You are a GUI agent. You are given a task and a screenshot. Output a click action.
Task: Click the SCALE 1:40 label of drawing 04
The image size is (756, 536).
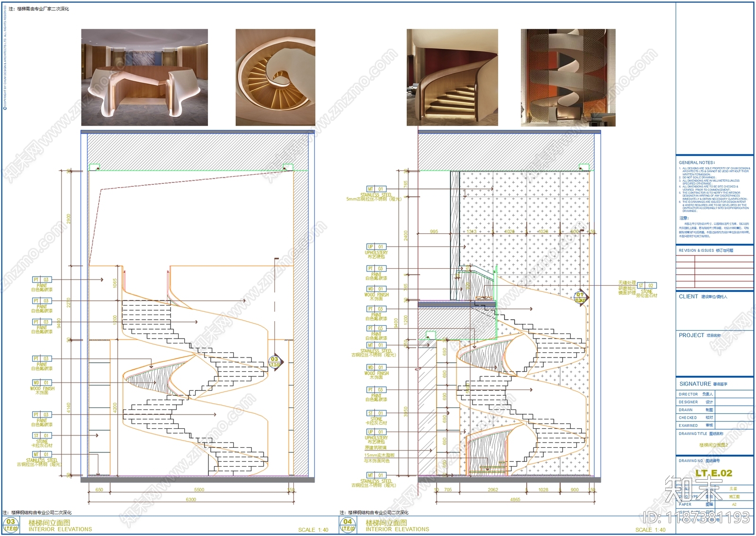click(650, 530)
